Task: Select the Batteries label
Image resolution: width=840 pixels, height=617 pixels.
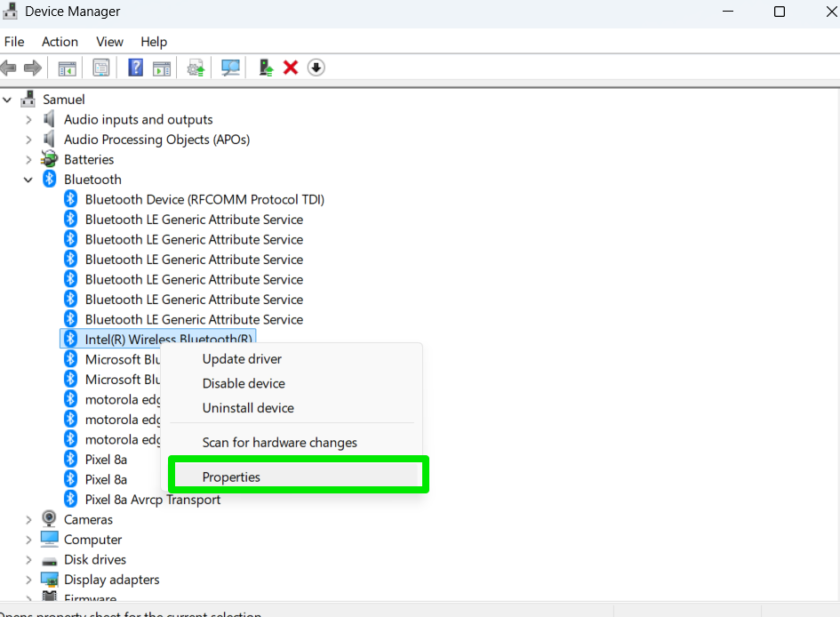Action: coord(89,160)
